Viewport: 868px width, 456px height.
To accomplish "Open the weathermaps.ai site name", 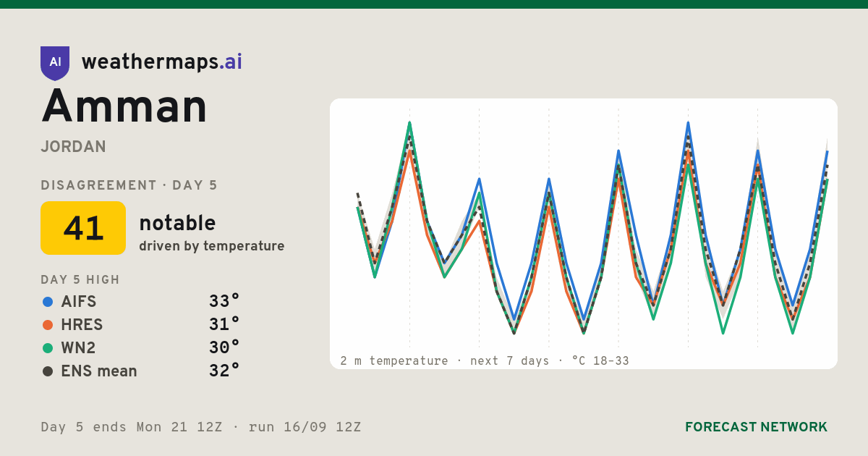I will tap(162, 62).
